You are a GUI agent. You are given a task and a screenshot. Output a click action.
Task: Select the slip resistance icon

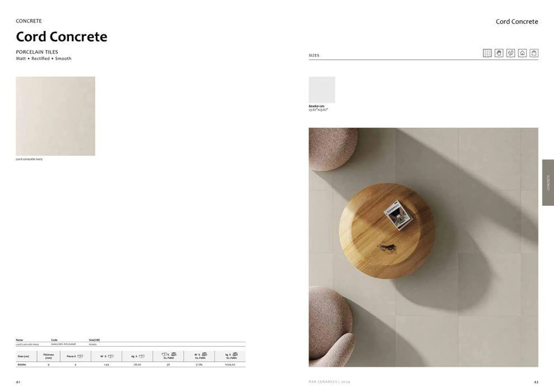511,53
